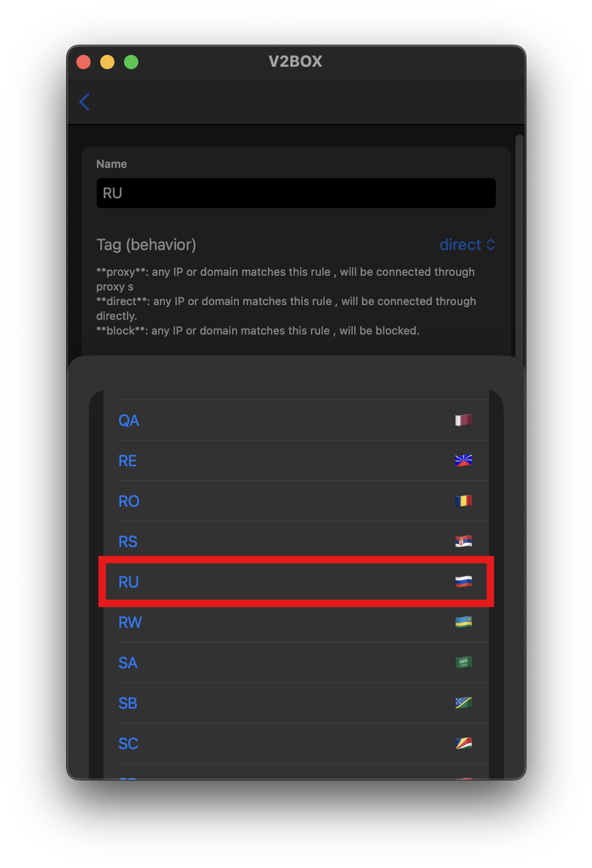Click the Russia flag icon
The width and height of the screenshot is (592, 868).
[x=463, y=582]
